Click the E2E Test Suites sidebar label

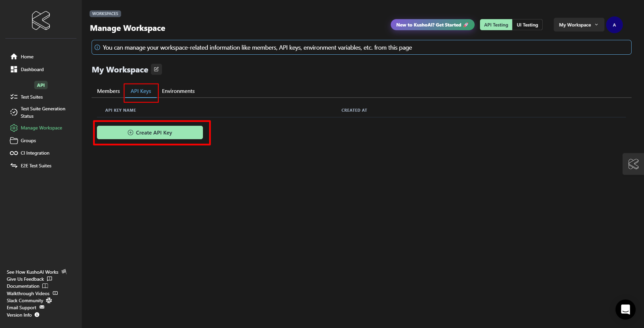click(36, 166)
